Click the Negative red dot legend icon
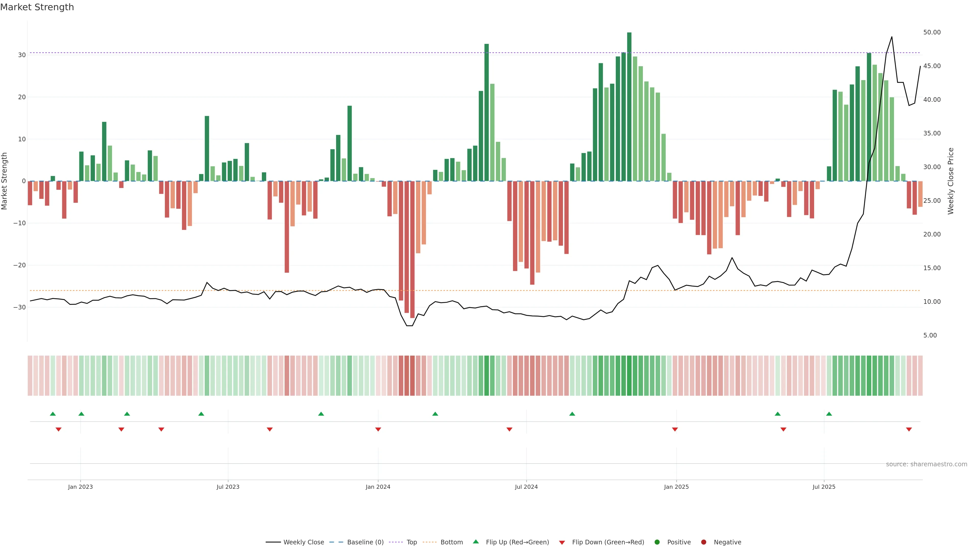The height and width of the screenshot is (551, 980). coord(703,542)
